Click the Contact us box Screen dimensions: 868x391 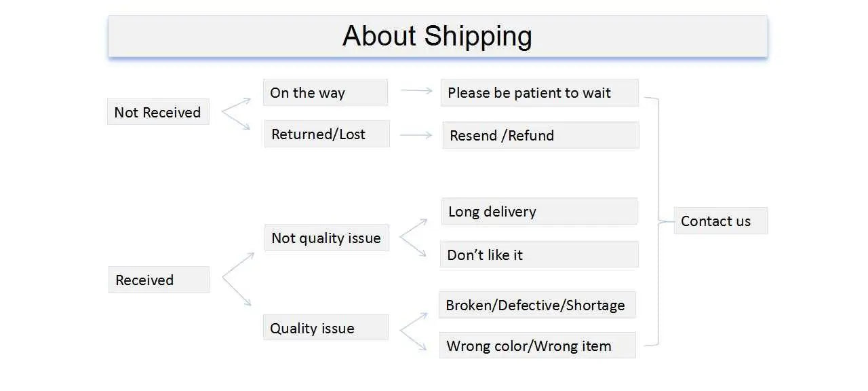point(720,221)
